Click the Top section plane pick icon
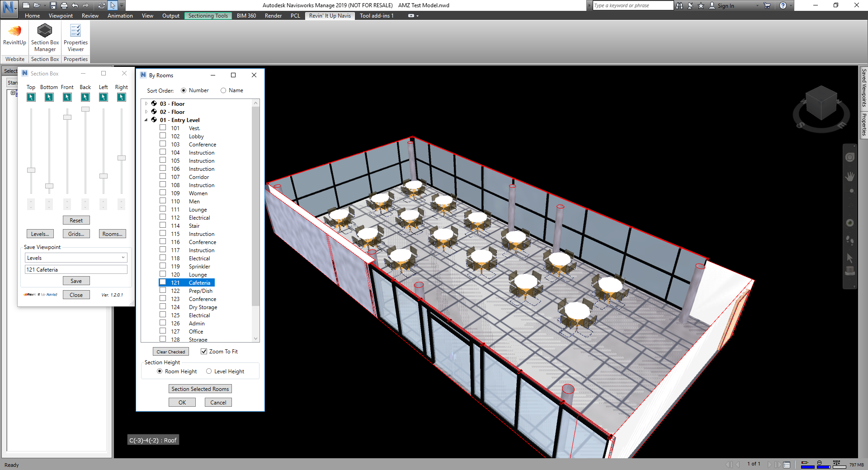Screen dimensions: 868x470 tap(31, 97)
